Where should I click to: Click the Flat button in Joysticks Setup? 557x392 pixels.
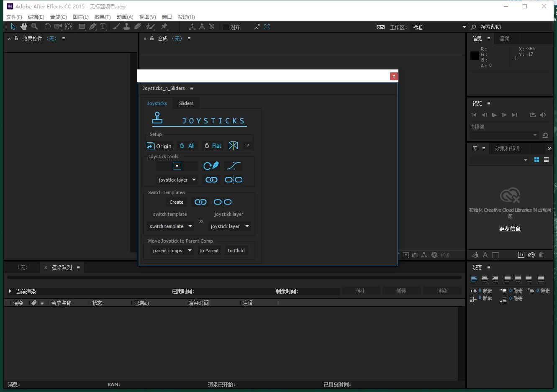[x=213, y=146]
